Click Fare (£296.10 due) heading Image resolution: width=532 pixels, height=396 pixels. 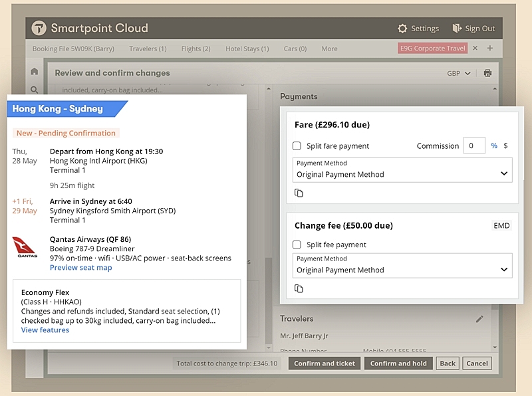(x=332, y=125)
